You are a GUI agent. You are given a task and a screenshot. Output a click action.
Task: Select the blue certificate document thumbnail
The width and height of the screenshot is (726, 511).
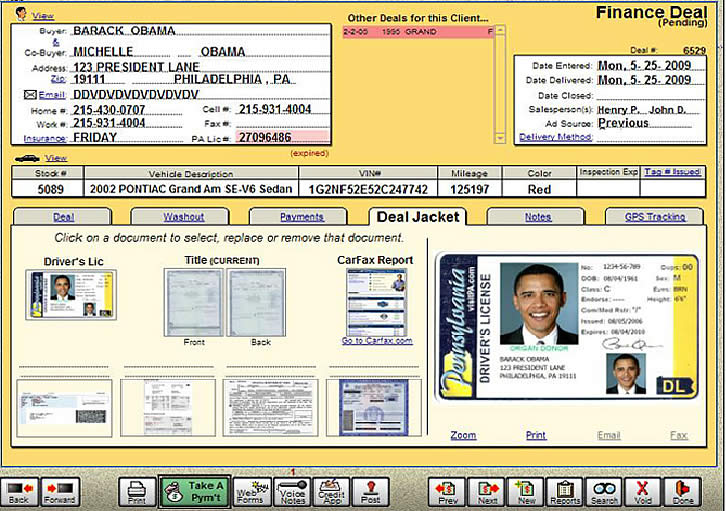click(x=374, y=408)
